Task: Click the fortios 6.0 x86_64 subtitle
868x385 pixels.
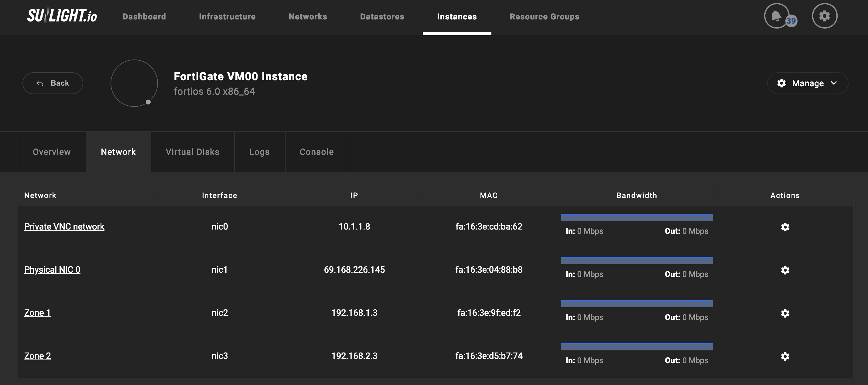Action: coord(214,91)
